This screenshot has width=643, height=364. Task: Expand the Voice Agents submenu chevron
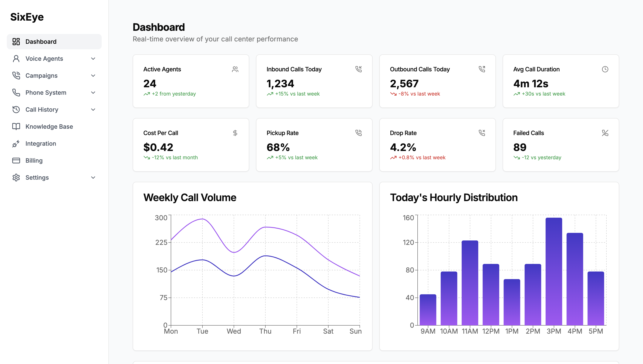click(93, 59)
